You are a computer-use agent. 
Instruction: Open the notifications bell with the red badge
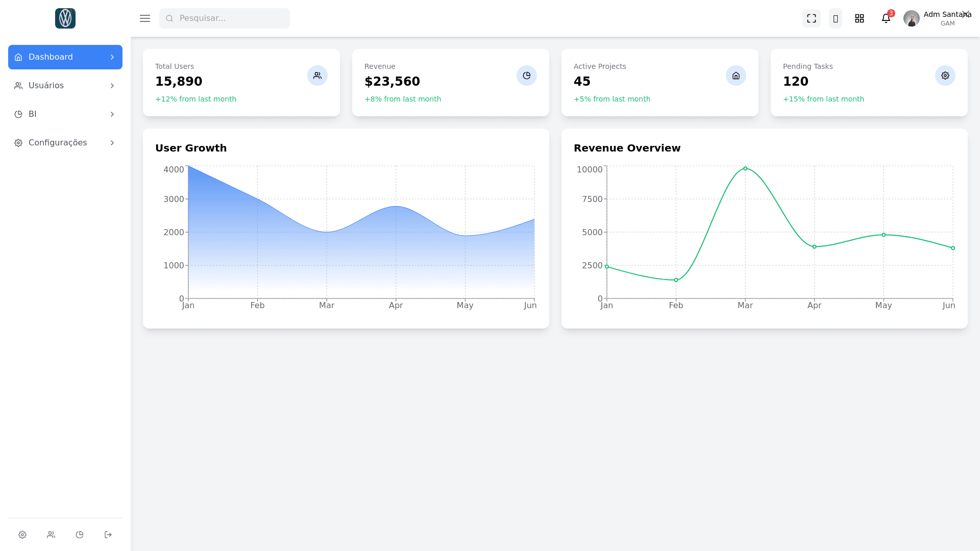point(886,18)
